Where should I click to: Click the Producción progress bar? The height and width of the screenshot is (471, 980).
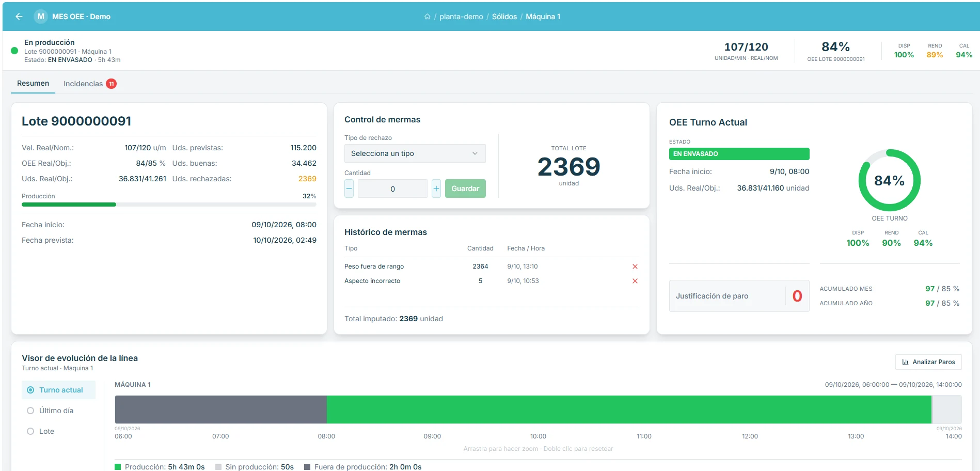coord(169,205)
